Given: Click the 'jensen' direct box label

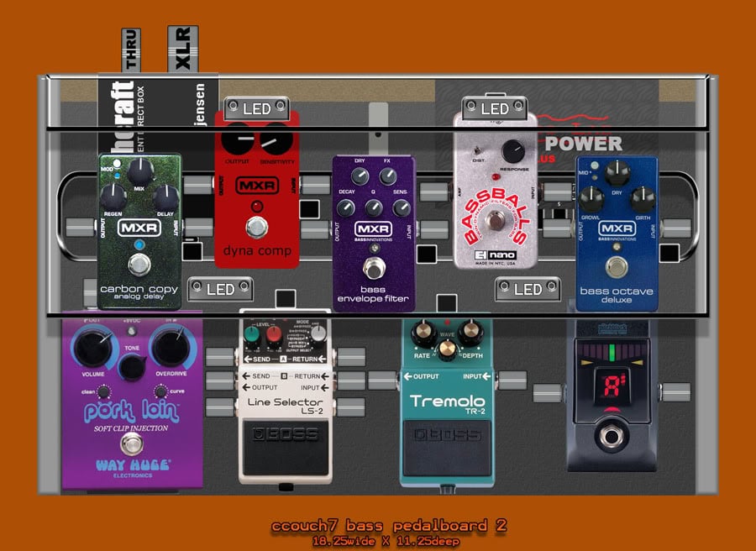Looking at the screenshot, I should point(200,105).
